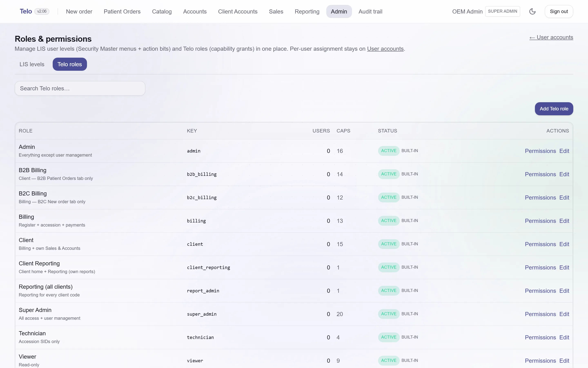Open User accounts link in the description

click(385, 49)
